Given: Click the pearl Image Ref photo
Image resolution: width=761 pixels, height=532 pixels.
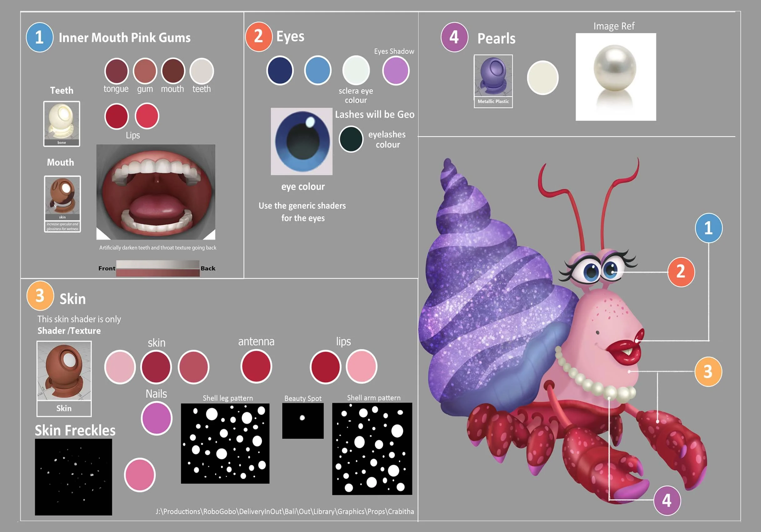Looking at the screenshot, I should point(615,77).
